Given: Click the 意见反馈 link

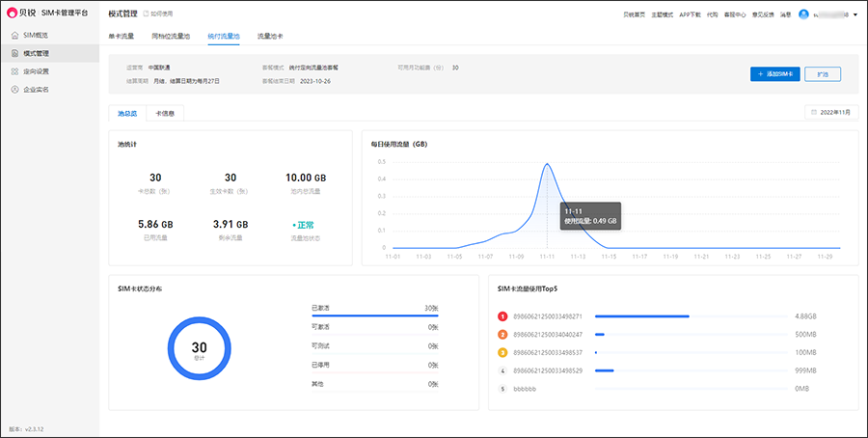Looking at the screenshot, I should 763,14.
